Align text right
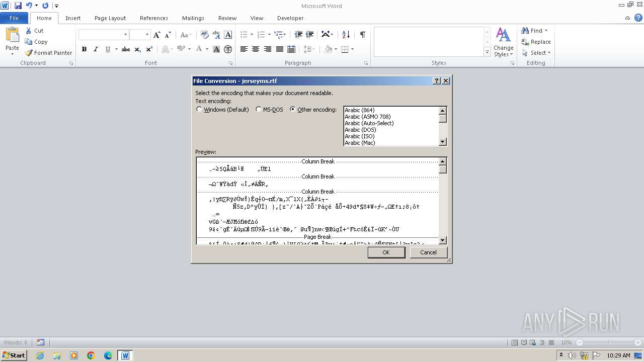The width and height of the screenshot is (644, 362). [268, 49]
